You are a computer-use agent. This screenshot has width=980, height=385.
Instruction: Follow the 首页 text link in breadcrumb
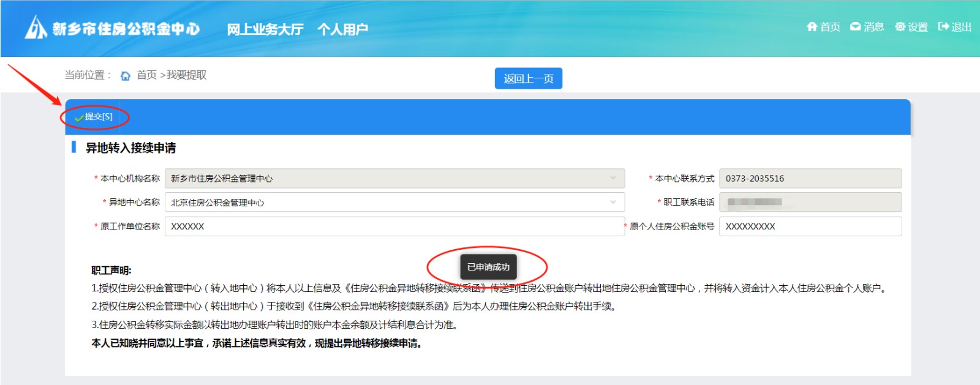tap(146, 75)
